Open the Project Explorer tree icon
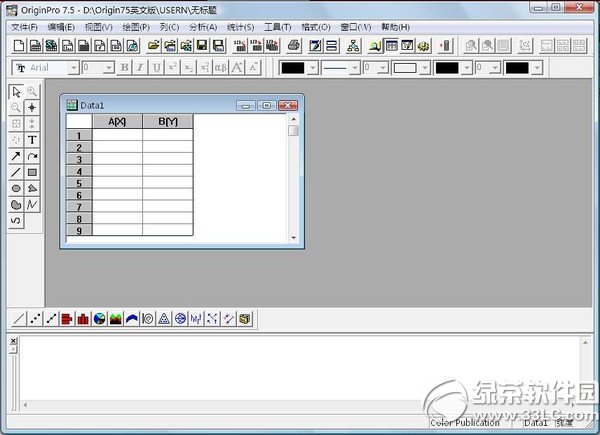The image size is (600, 435). (353, 46)
